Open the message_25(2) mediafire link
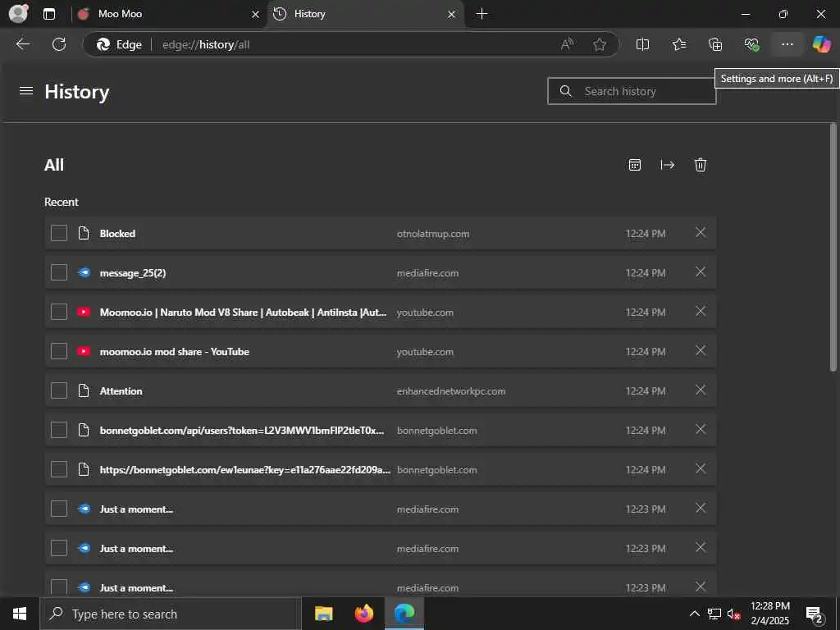This screenshot has height=630, width=840. 133,273
